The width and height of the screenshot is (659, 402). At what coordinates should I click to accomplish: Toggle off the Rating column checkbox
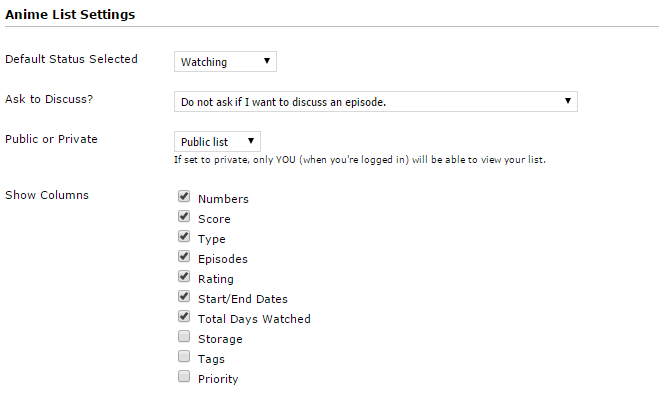point(184,276)
